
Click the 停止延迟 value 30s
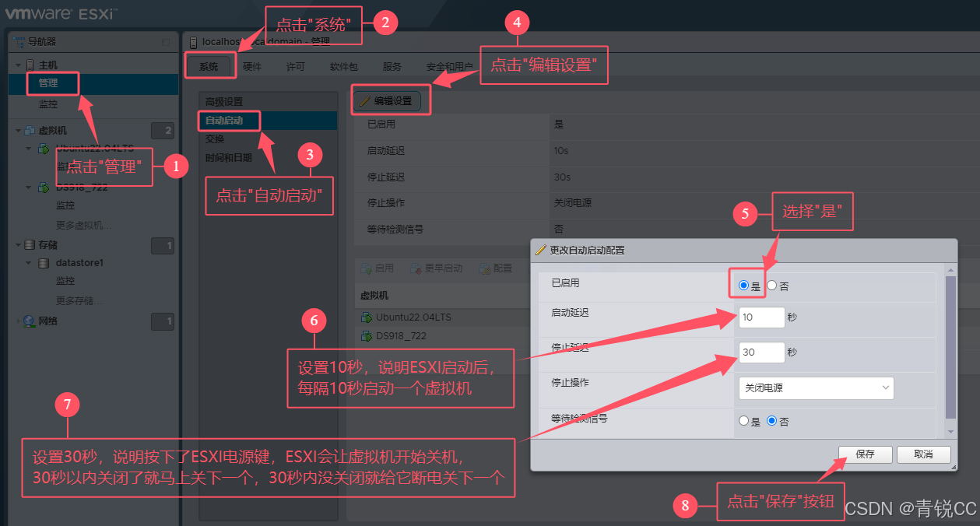(562, 177)
